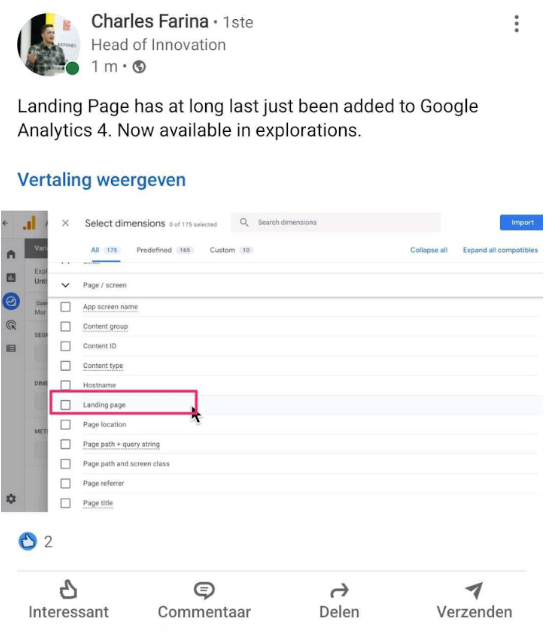This screenshot has width=560, height=640.
Task: Open the three-dot post options menu
Action: [516, 24]
